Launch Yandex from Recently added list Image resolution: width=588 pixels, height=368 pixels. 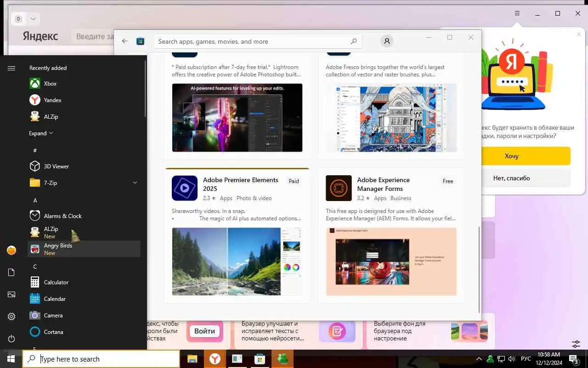tap(84, 100)
